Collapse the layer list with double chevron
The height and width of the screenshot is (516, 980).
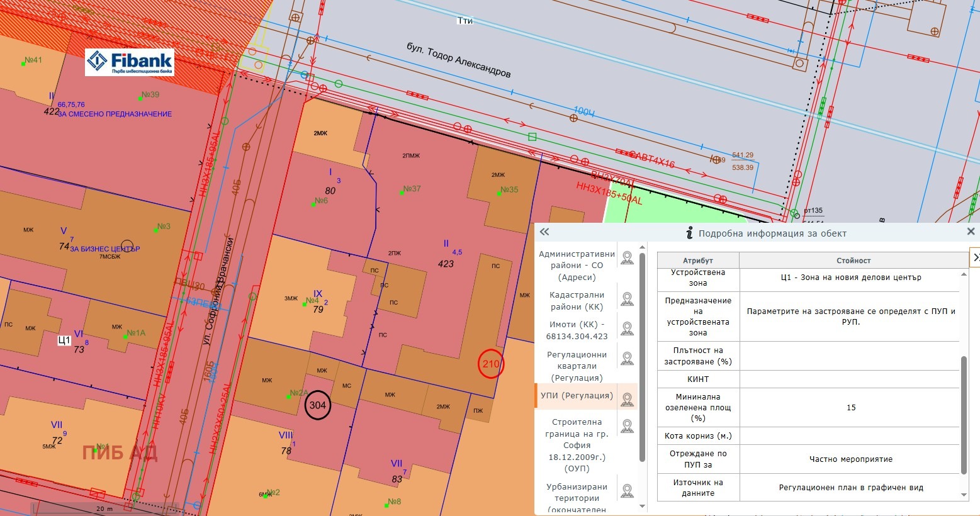[x=544, y=232]
